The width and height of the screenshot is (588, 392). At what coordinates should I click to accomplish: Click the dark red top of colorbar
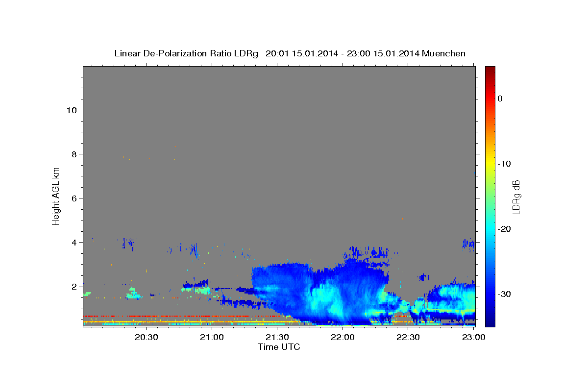click(x=490, y=70)
